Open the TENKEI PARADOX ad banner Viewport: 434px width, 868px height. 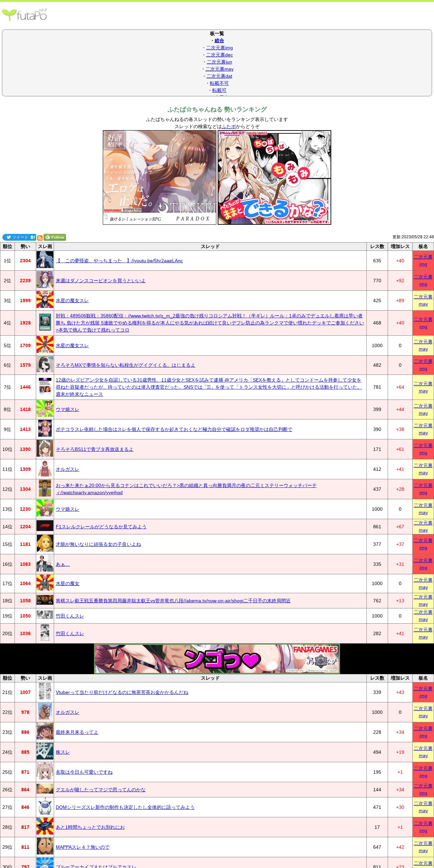(x=160, y=177)
